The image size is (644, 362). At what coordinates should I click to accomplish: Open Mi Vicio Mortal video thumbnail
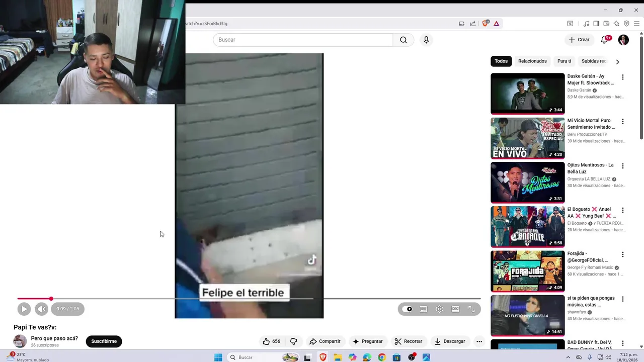pos(528,138)
